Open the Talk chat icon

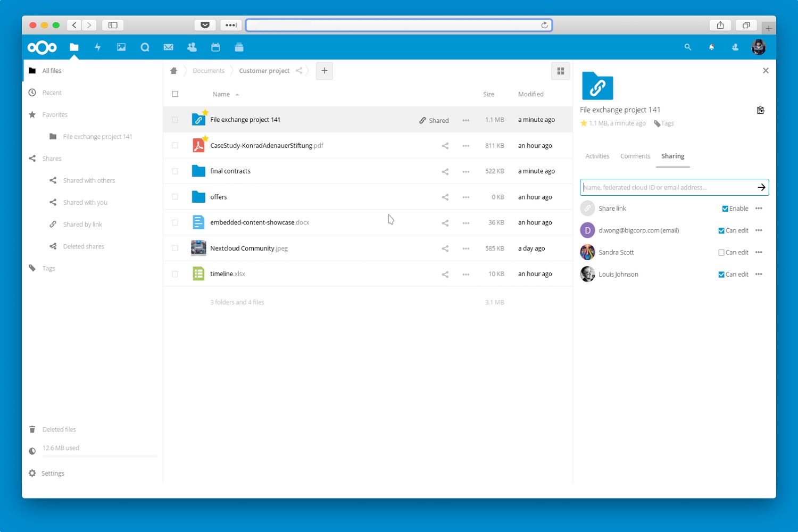[x=145, y=47]
